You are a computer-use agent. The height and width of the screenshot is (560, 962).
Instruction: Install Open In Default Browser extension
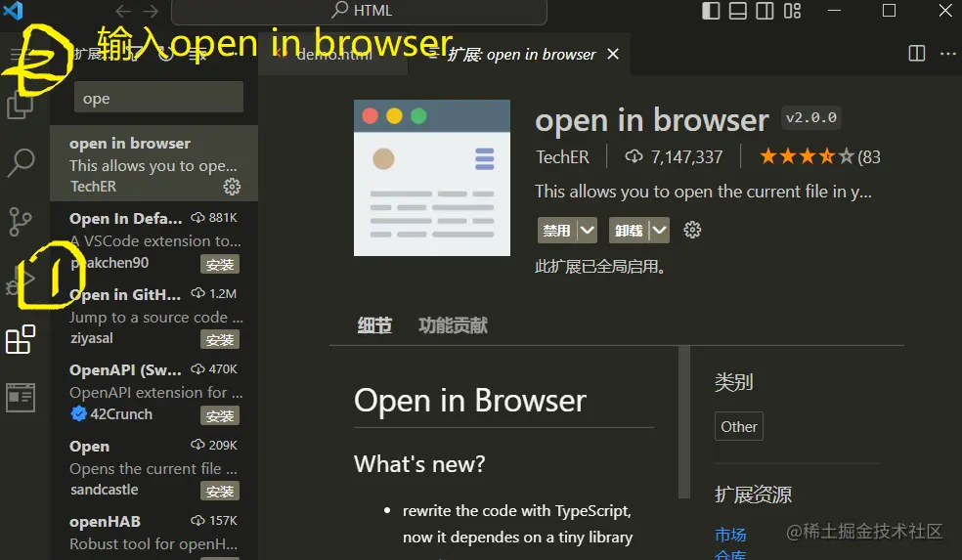point(220,264)
